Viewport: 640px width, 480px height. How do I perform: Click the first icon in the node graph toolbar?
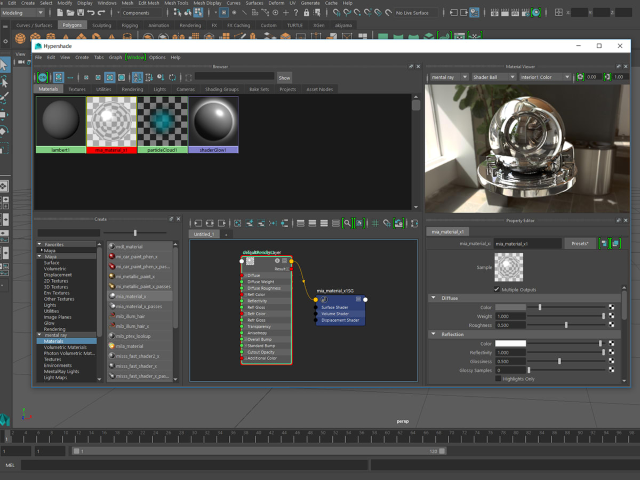198,223
